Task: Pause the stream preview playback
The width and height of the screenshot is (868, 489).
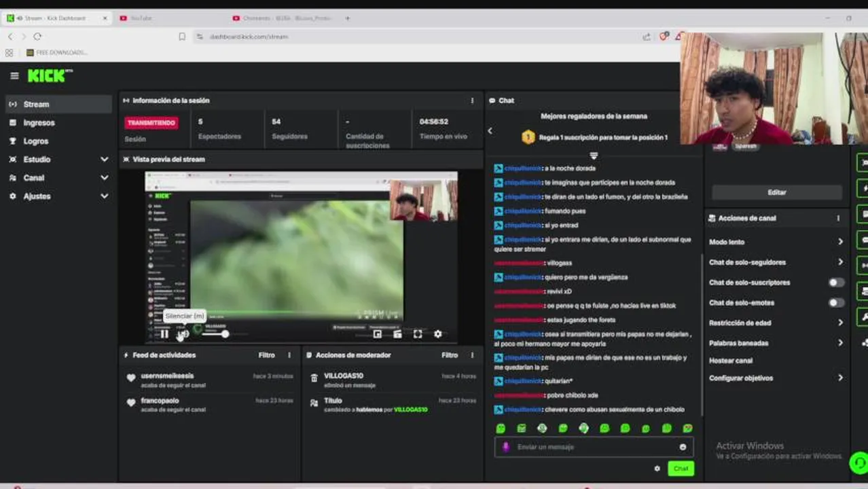Action: coord(164,333)
